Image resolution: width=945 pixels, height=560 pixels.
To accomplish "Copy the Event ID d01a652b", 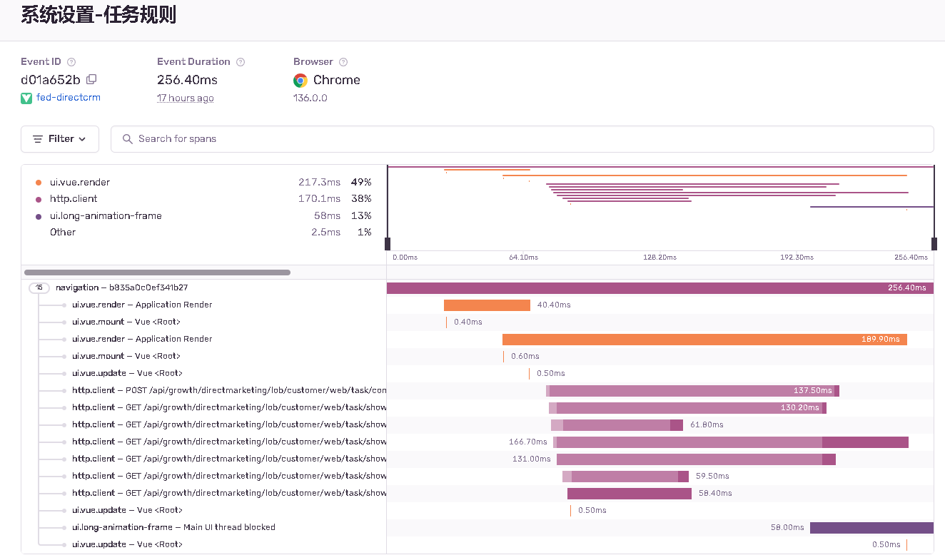I will (x=91, y=80).
